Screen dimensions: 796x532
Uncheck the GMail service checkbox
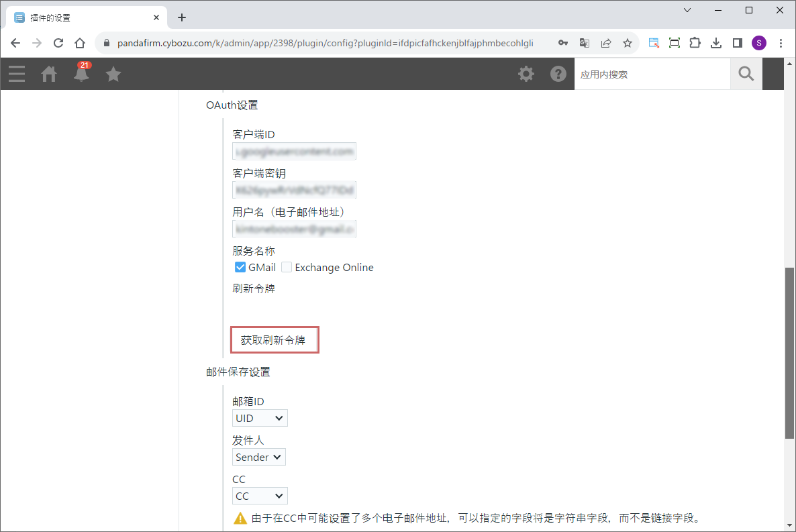point(240,268)
